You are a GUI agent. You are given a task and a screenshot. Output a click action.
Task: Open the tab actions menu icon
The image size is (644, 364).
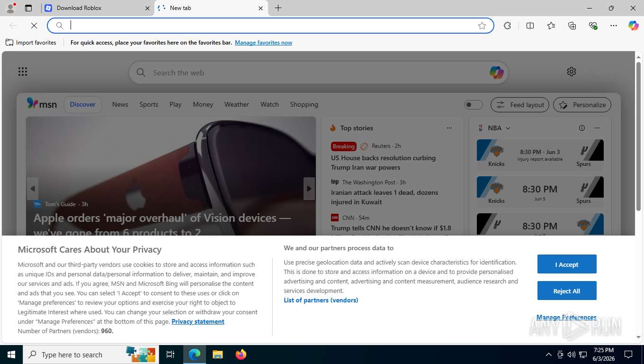click(28, 8)
